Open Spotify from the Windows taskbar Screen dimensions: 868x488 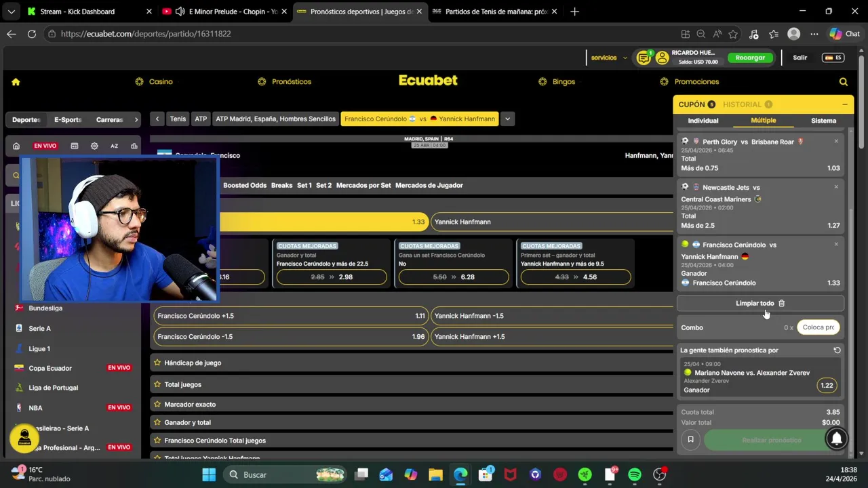[x=635, y=474]
